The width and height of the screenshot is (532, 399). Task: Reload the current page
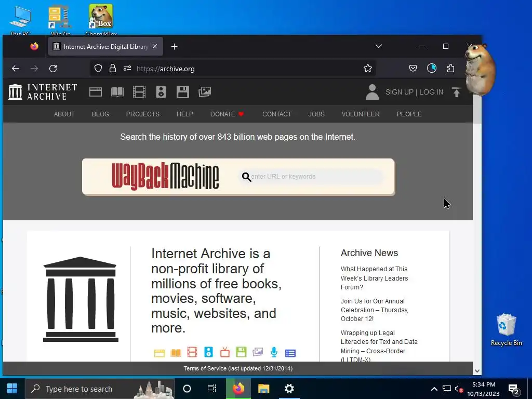click(x=53, y=69)
